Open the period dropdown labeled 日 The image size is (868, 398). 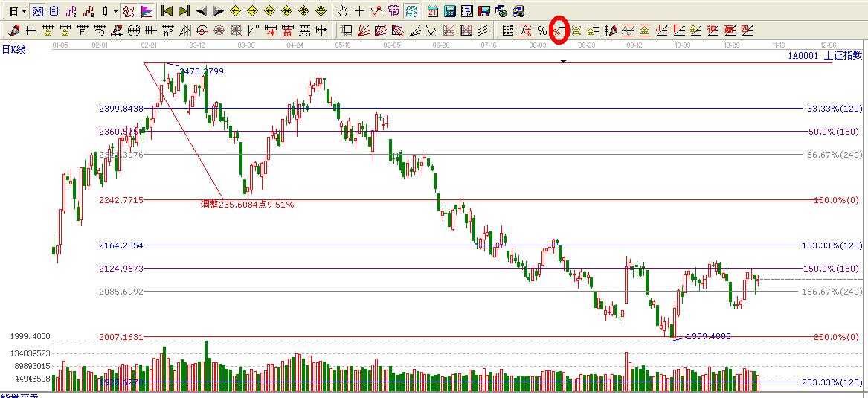tap(17, 11)
